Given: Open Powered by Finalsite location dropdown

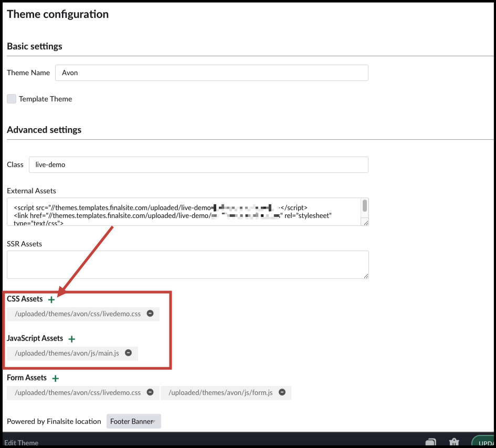Looking at the screenshot, I should 134,421.
